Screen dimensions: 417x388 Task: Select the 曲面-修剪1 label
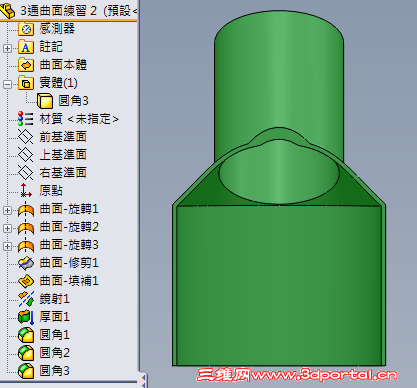pos(69,263)
